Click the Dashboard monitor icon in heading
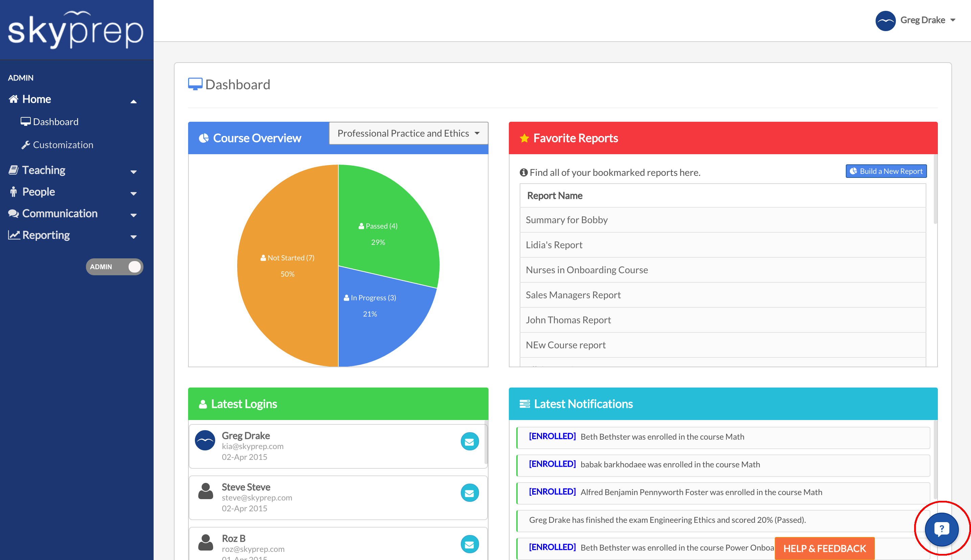Screen dimensions: 971x560 click(x=195, y=84)
